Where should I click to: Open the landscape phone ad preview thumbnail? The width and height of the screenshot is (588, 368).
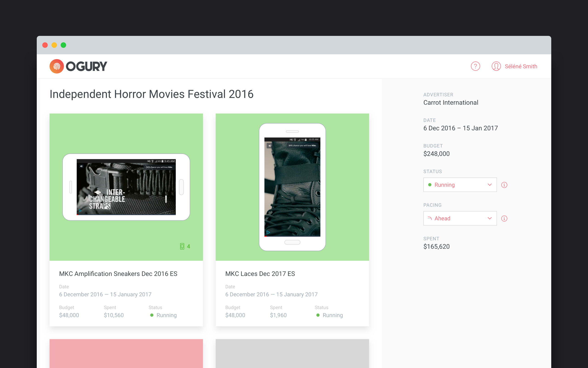click(x=126, y=187)
